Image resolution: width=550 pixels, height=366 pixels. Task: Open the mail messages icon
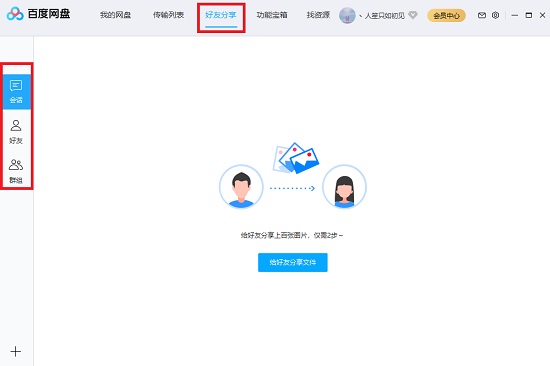tap(482, 15)
